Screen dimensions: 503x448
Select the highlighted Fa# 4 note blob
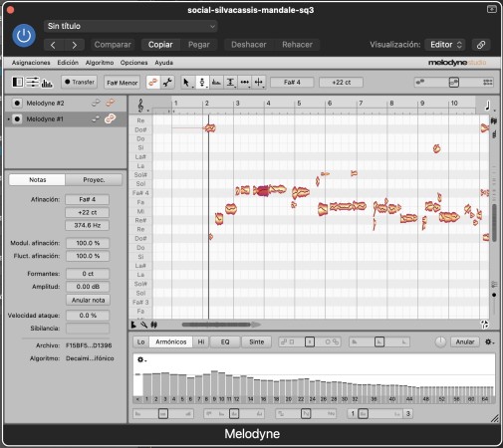point(262,191)
